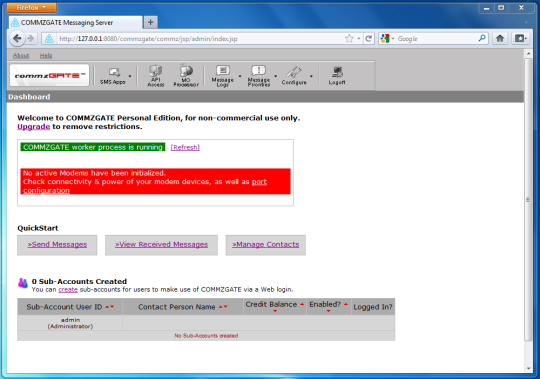The height and width of the screenshot is (379, 540).
Task: Open the Google search engine selector
Action: 387,39
